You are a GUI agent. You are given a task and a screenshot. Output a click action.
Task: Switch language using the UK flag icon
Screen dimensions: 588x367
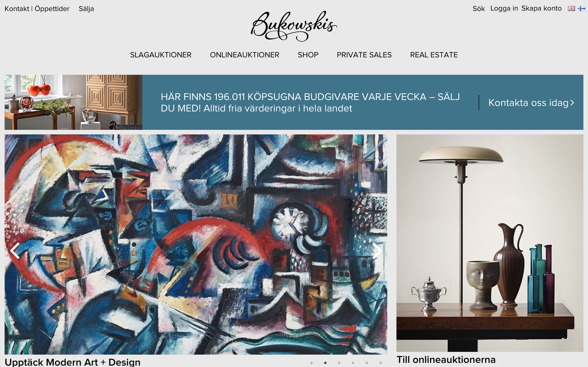571,8
